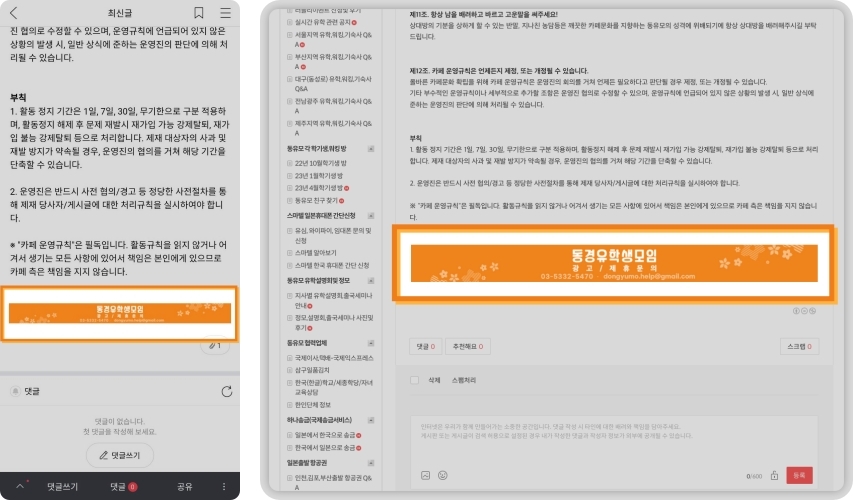Viewport: 853px width, 500px height.
Task: Open the 스마텔 한국 휴대폰 간단 신청 board
Action: point(332,266)
